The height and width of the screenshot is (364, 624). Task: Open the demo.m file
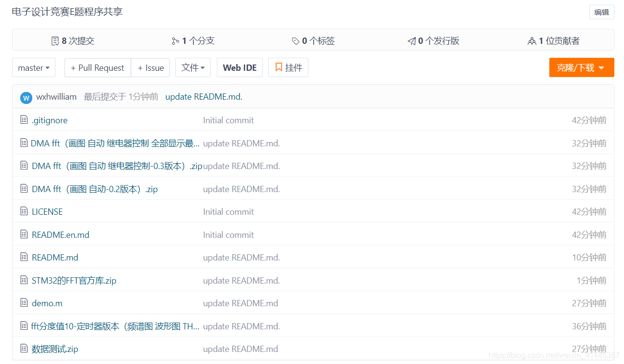pos(47,303)
